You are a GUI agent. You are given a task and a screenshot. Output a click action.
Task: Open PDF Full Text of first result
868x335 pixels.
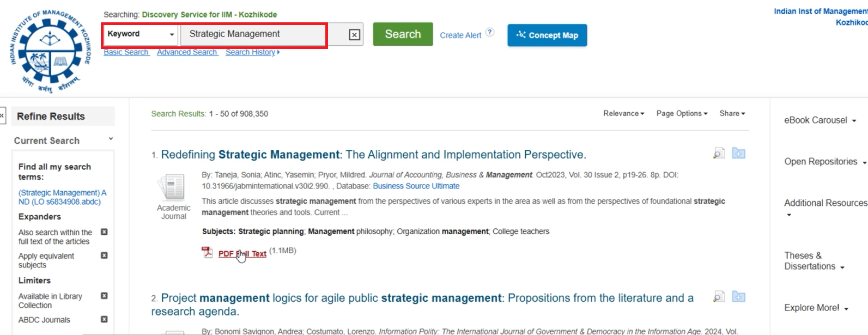pos(242,254)
